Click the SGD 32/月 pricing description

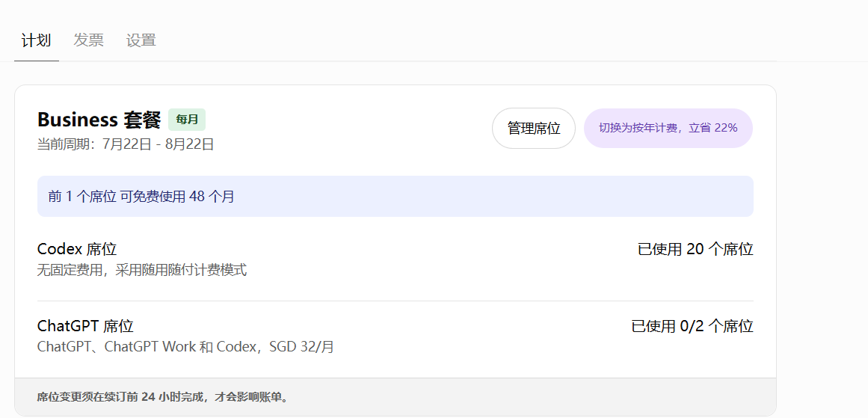pos(302,347)
